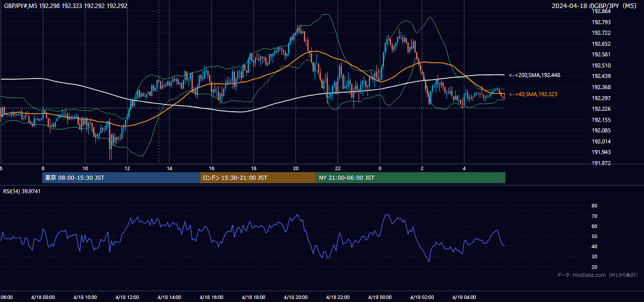
Task: Click price axis label 192.368
Action: [x=601, y=87]
